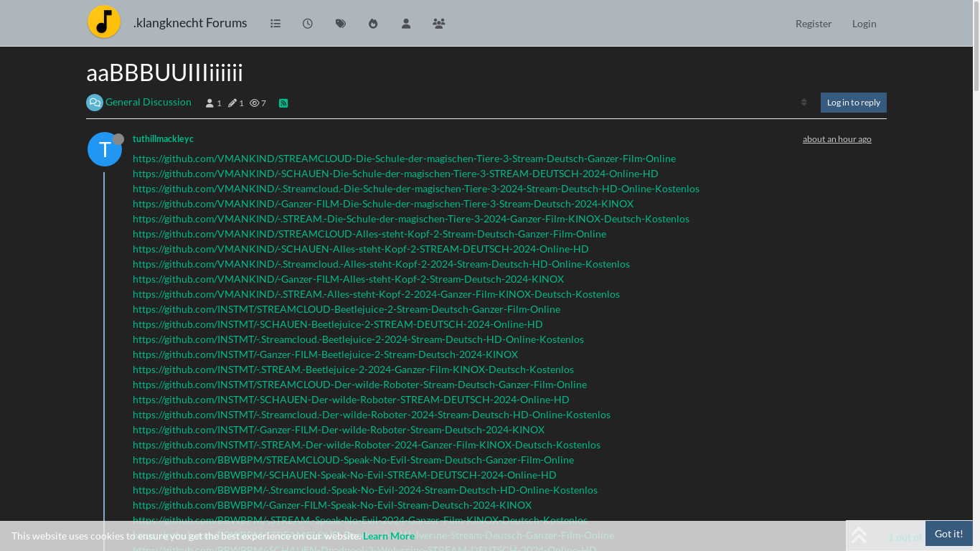
Task: Open the INSTMT Ganzer-FILM Beetlejuice-2 KINOX link
Action: click(325, 354)
